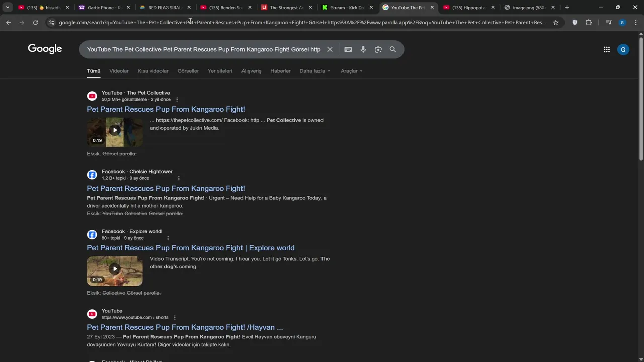Switch to the image.png tab
Viewport: 644px width, 362px height.
coord(529,7)
